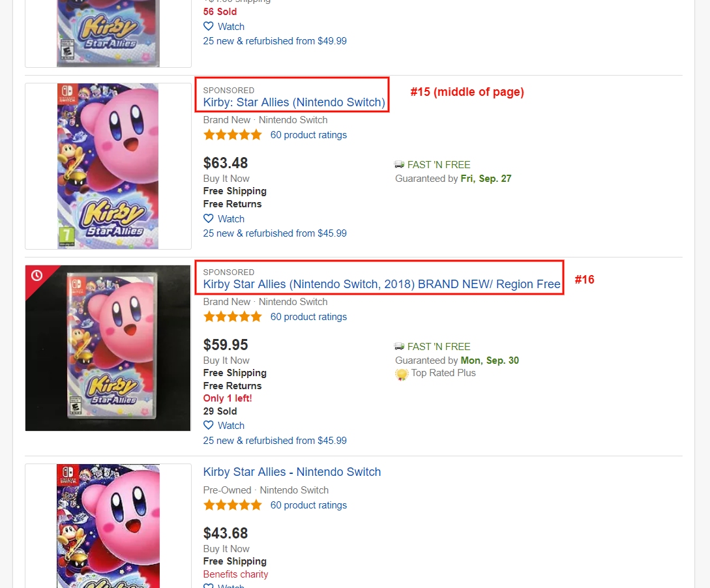Click "25 new & refurbished" link under the $63.48 listing
710x588 pixels.
click(274, 233)
